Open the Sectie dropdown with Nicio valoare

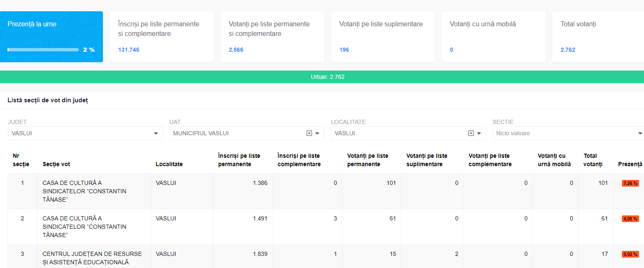click(567, 133)
